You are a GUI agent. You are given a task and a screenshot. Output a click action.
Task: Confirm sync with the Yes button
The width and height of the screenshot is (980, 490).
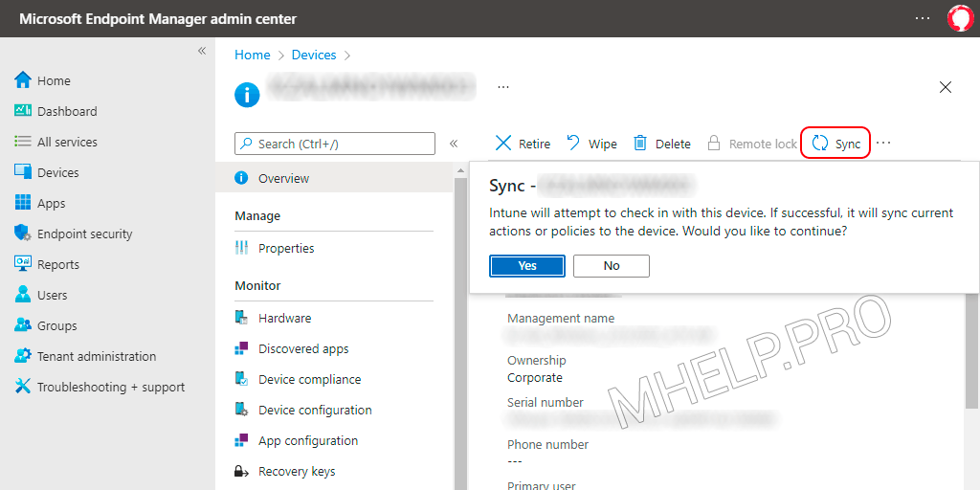coord(527,266)
